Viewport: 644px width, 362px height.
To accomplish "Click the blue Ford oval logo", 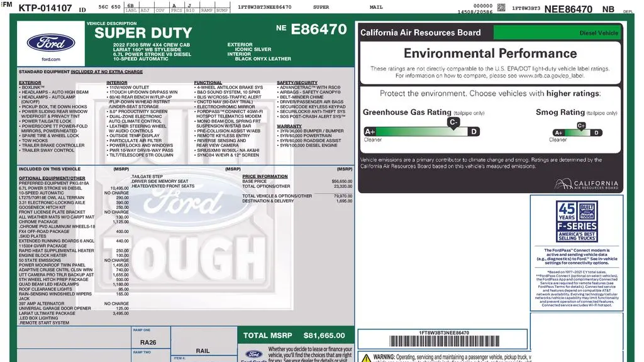I will point(51,43).
